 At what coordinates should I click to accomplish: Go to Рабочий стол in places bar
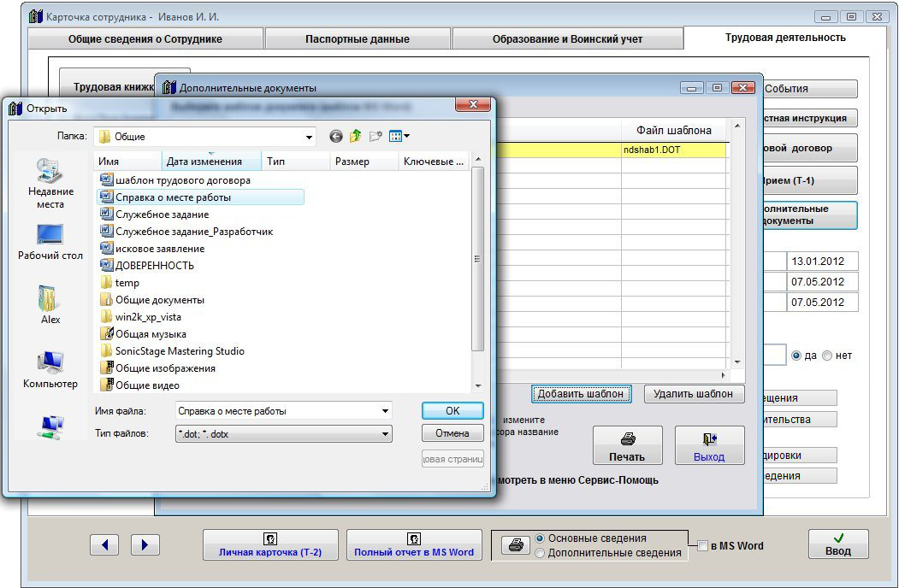[50, 242]
